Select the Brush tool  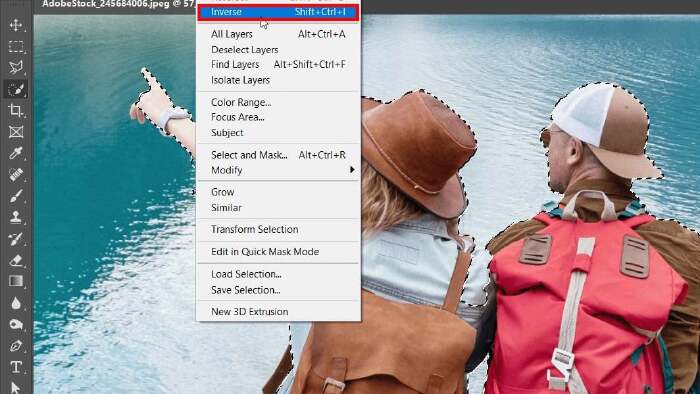click(16, 196)
